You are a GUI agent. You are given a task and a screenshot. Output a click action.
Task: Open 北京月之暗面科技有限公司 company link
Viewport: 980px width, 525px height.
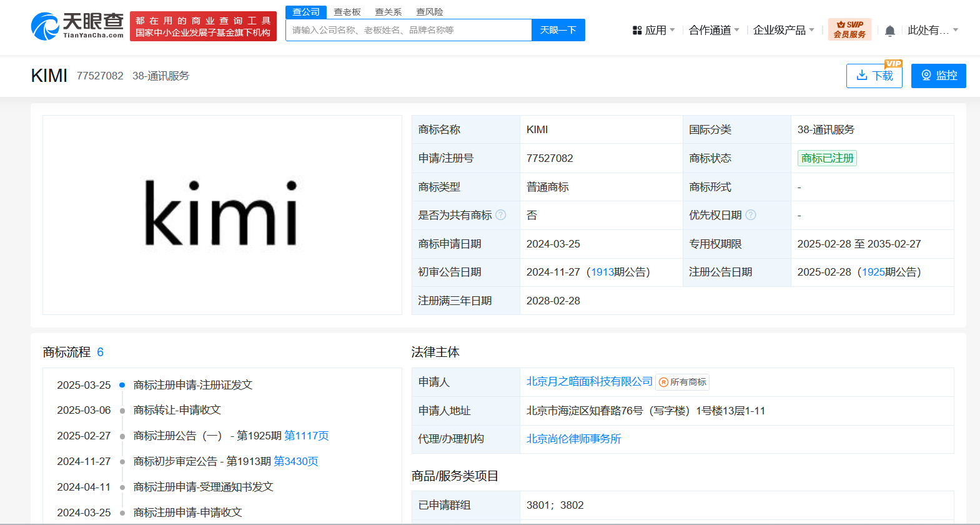[x=589, y=381]
